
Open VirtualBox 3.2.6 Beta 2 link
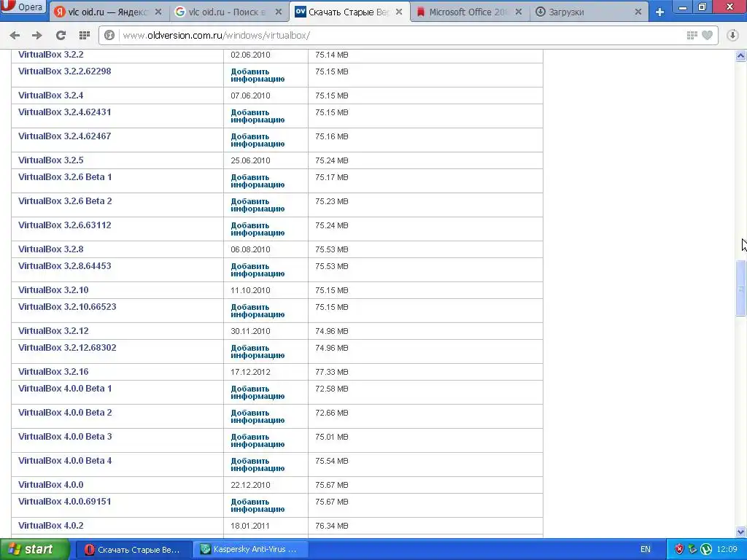pyautogui.click(x=65, y=201)
